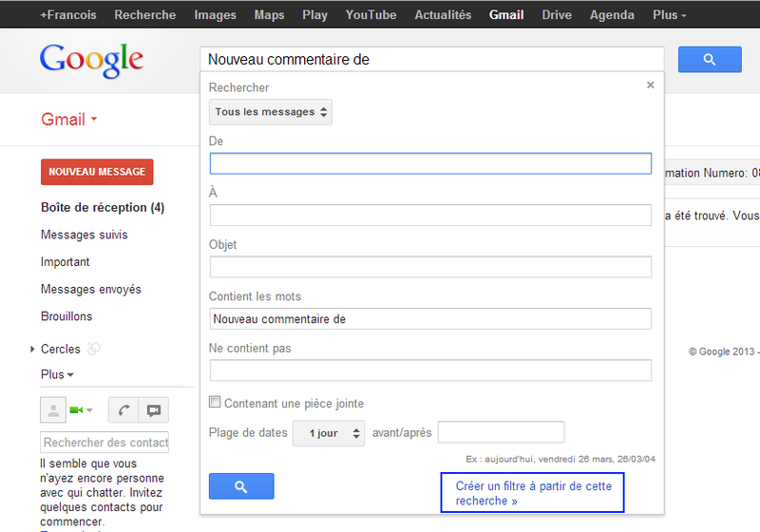
Task: Open Play in the top bar
Action: tap(315, 15)
